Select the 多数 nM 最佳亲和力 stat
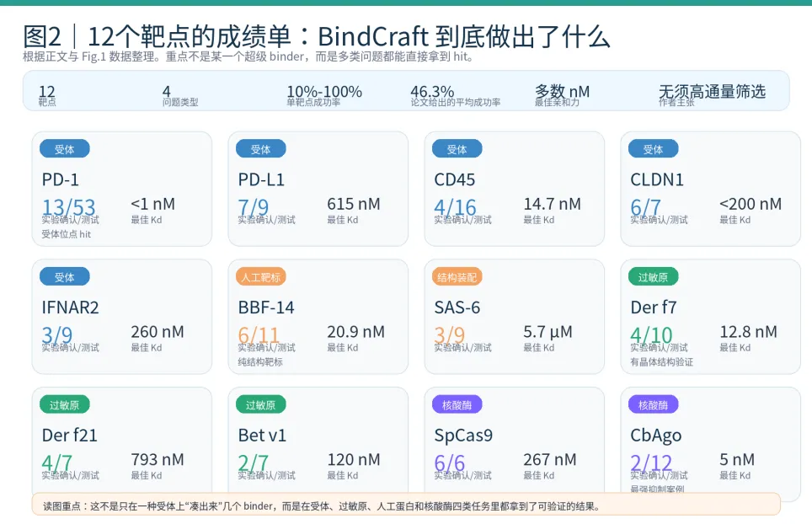The height and width of the screenshot is (524, 812). (562, 95)
